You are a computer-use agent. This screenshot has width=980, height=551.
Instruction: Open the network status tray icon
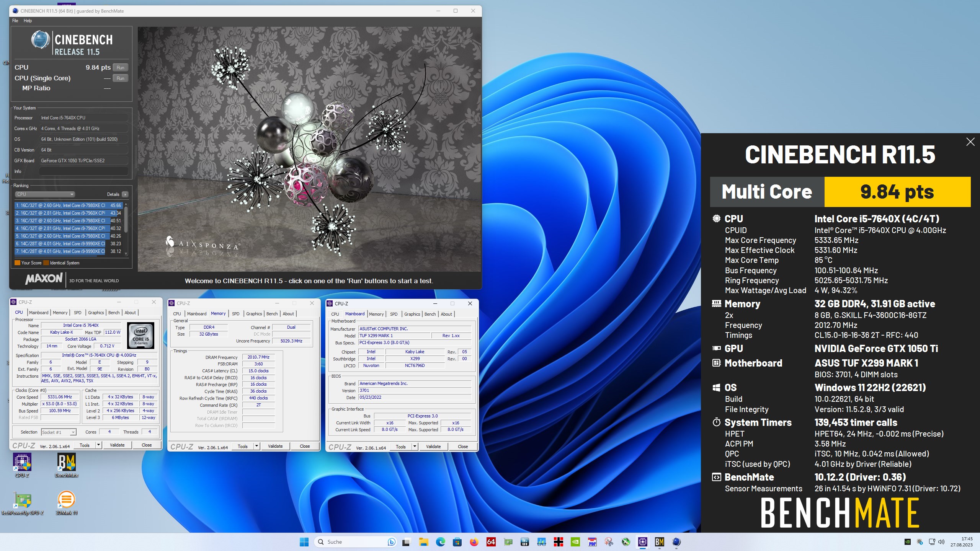click(932, 542)
